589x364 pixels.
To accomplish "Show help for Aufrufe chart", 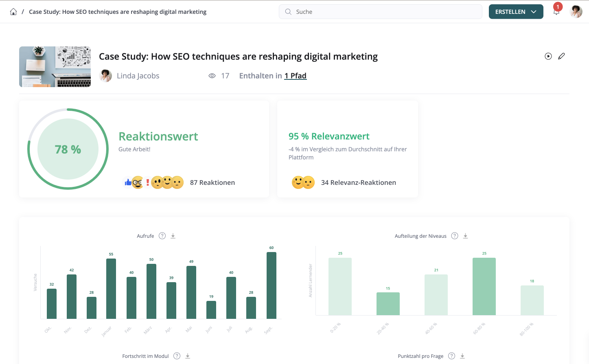I will click(x=162, y=236).
